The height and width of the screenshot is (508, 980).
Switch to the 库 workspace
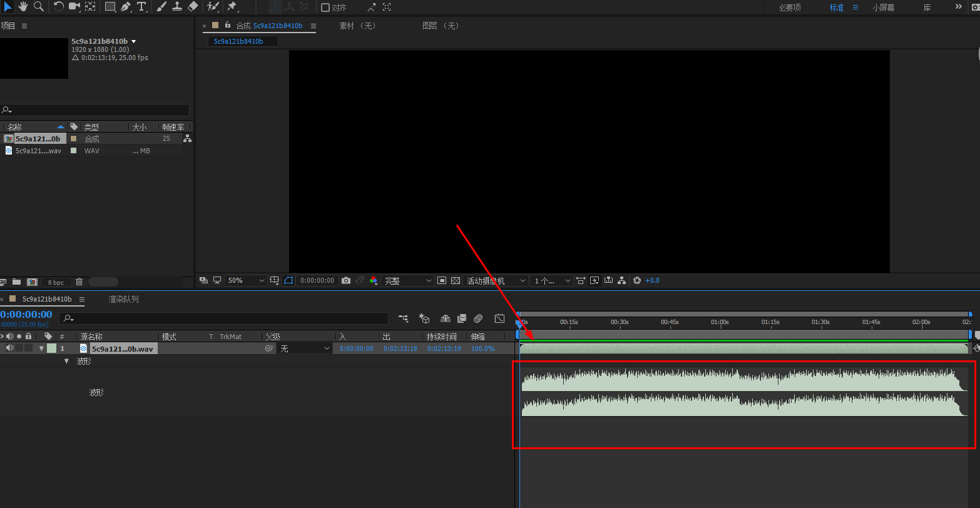(927, 8)
